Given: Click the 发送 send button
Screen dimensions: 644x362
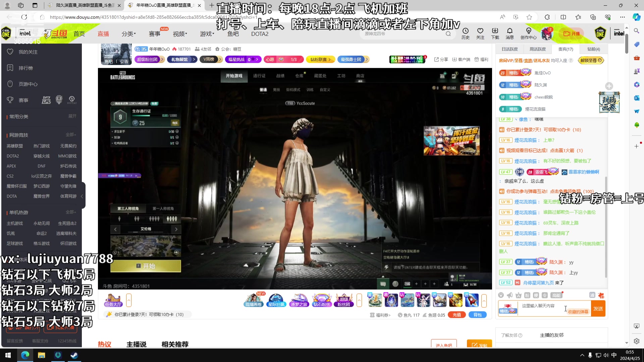Looking at the screenshot, I should (598, 308).
